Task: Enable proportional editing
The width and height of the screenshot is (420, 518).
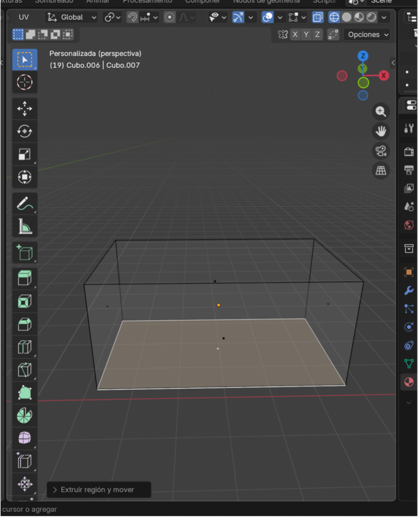Action: (x=169, y=17)
